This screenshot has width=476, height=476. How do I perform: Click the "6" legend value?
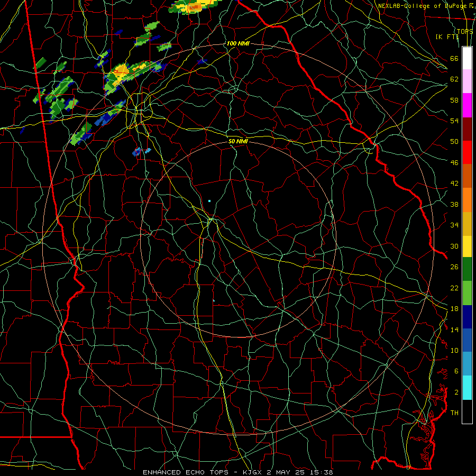click(x=456, y=371)
